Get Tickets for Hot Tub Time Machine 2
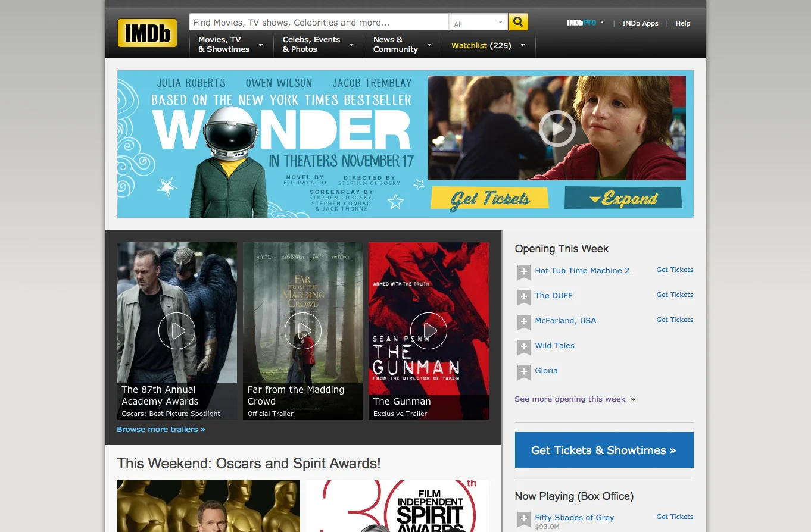The height and width of the screenshot is (532, 811). coord(675,270)
